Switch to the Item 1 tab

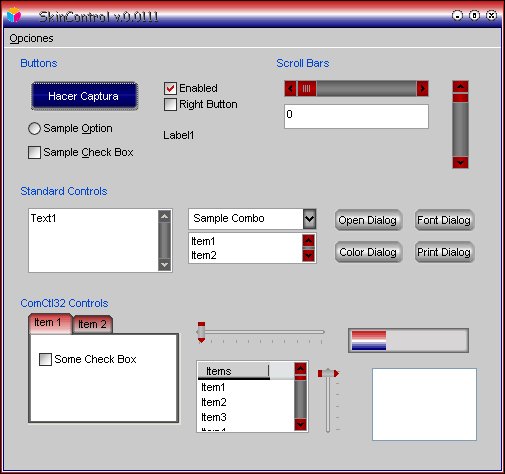(50, 323)
